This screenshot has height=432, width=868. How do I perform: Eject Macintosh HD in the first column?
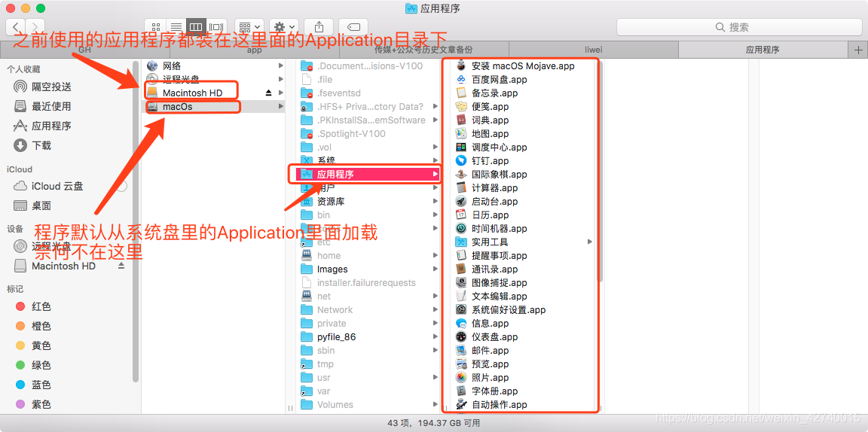[268, 93]
